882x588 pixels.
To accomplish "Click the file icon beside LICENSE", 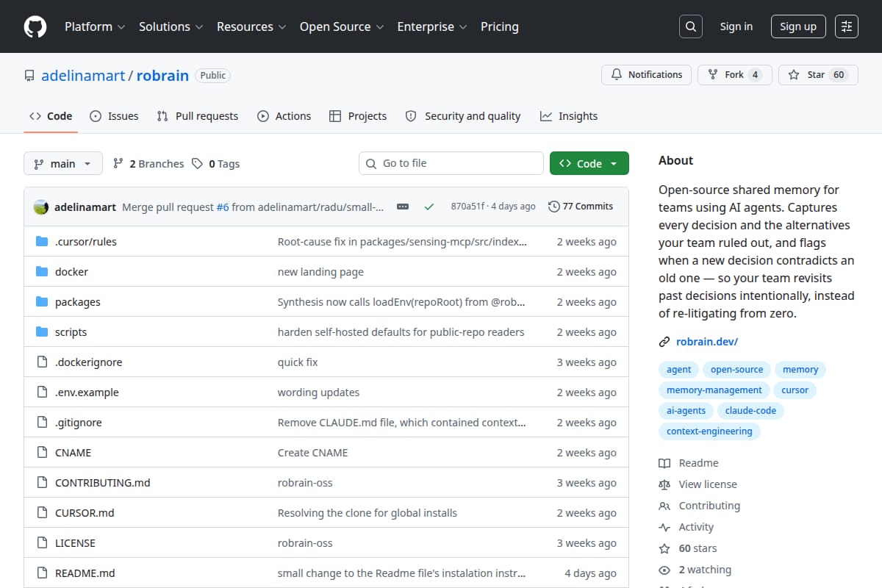I will pyautogui.click(x=42, y=543).
